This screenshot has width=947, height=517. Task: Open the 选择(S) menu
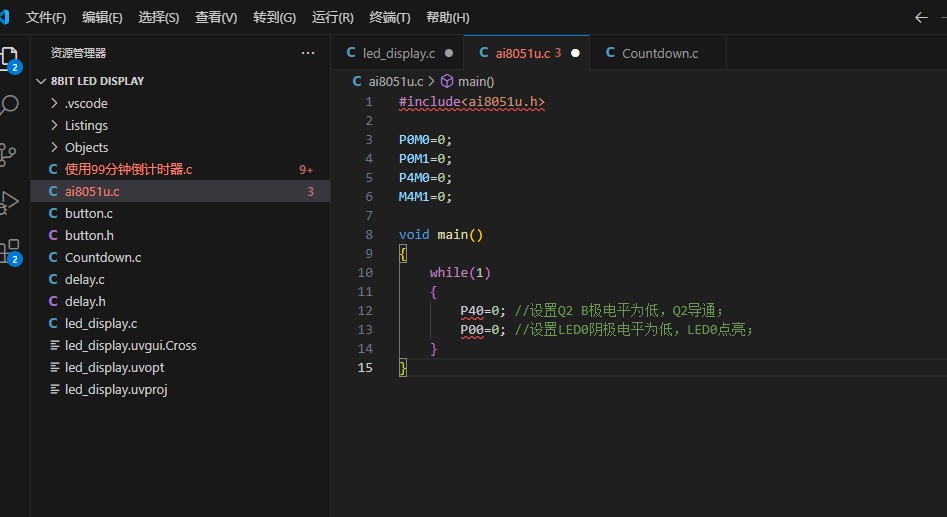[x=159, y=18]
